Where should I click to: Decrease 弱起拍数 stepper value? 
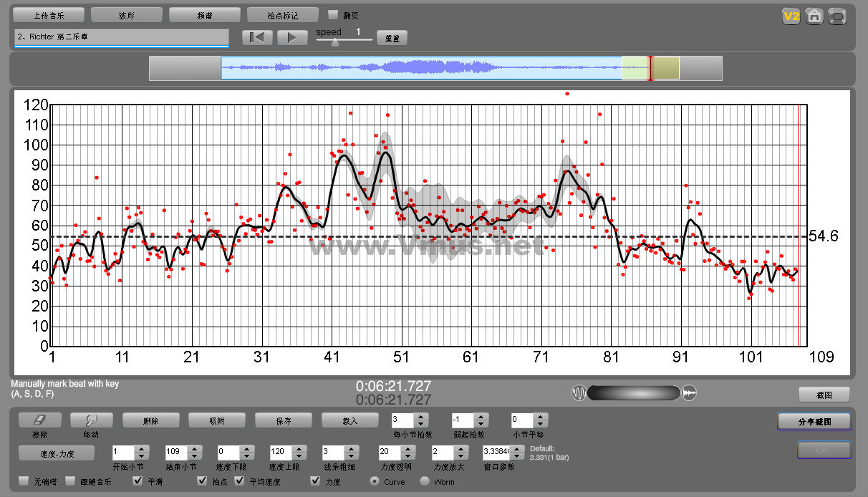(481, 424)
